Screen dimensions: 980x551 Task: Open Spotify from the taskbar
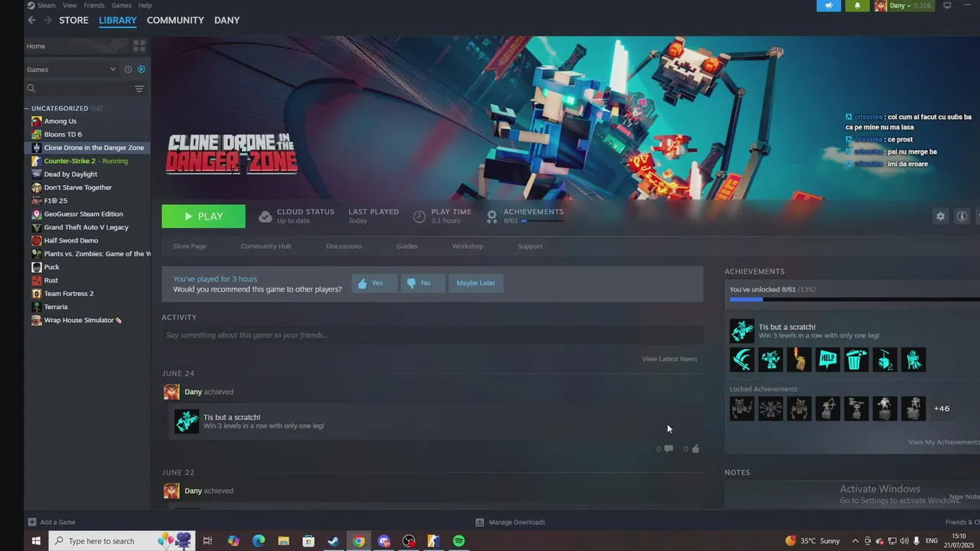click(x=459, y=541)
